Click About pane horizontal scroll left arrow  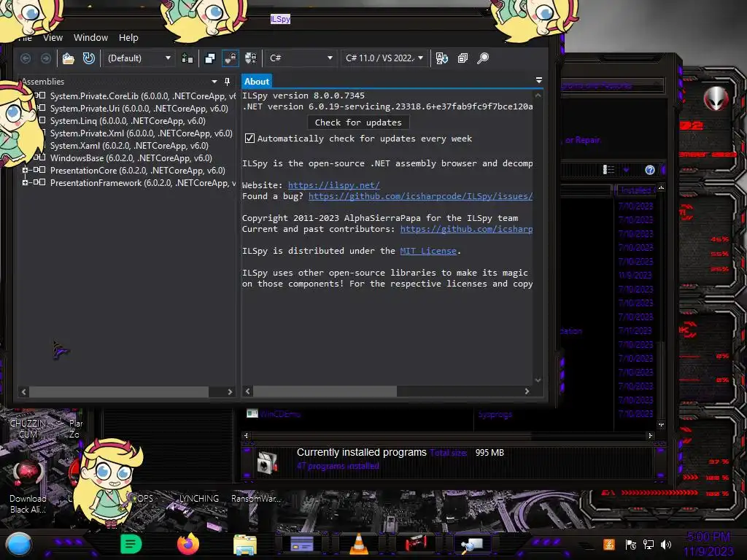247,391
